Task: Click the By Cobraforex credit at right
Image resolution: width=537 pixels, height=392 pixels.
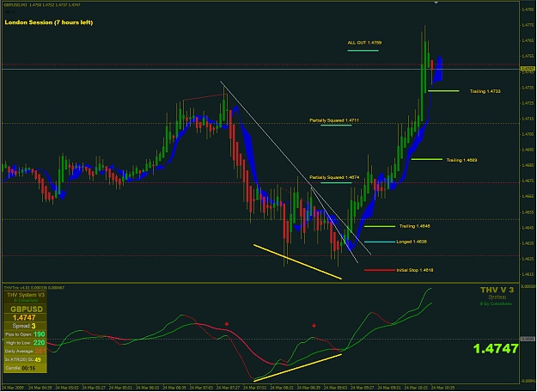Action: tap(496, 303)
